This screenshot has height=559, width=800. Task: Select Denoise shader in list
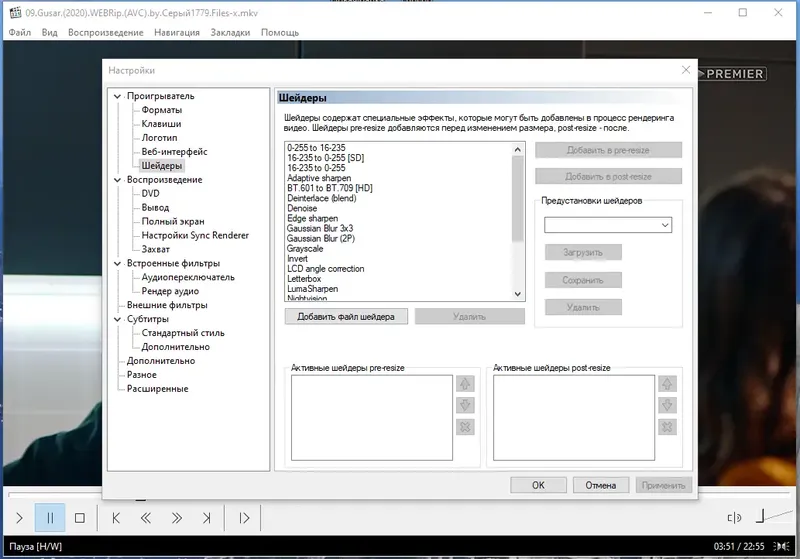[x=302, y=208]
